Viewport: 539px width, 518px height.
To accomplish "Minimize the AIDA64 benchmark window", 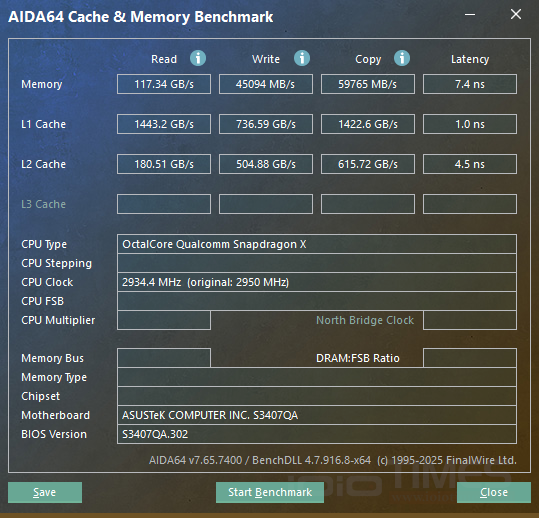I will point(470,14).
